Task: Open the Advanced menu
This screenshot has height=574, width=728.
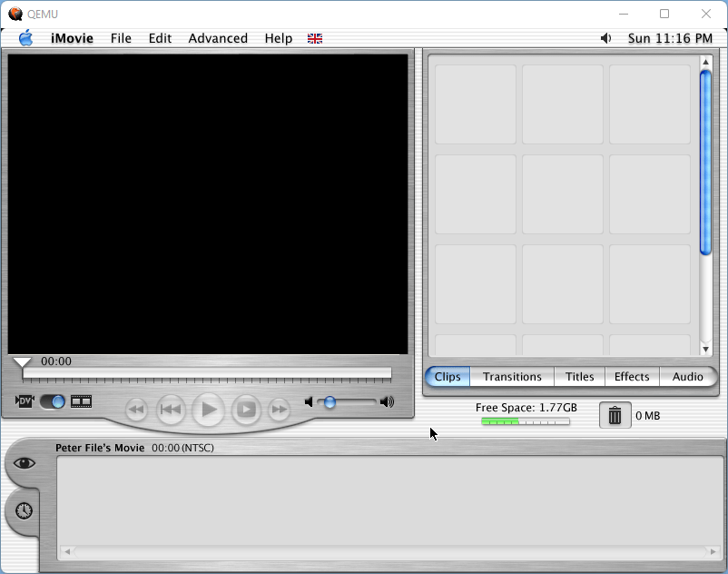Action: pyautogui.click(x=218, y=38)
